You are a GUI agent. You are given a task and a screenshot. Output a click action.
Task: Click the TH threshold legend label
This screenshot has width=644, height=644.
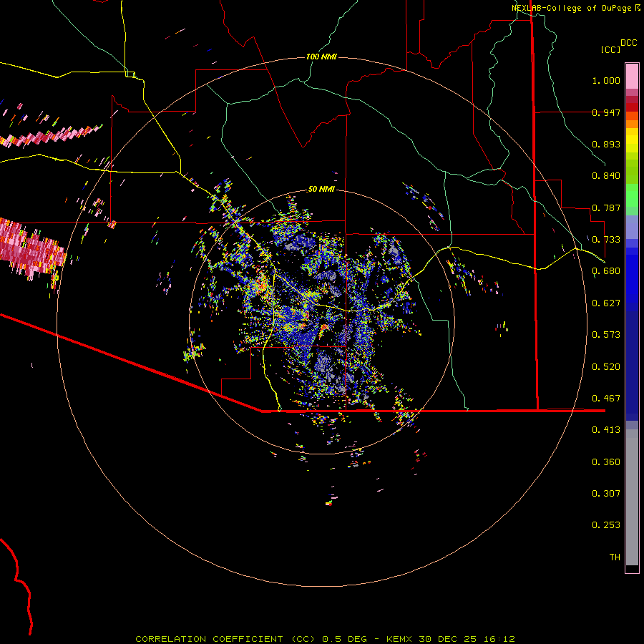coord(615,557)
